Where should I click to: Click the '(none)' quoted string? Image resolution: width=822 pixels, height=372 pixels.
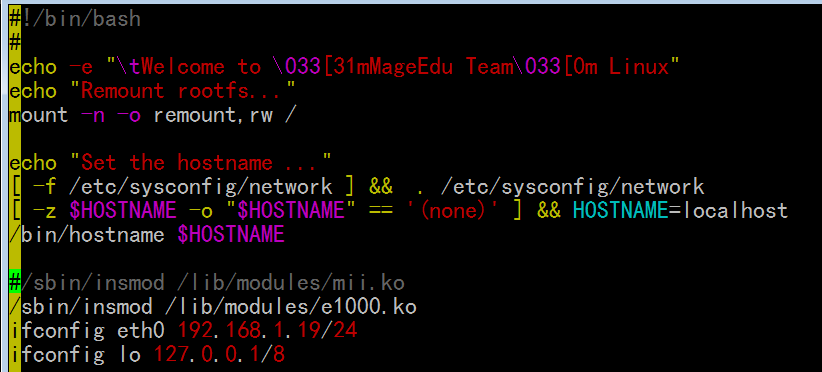(453, 211)
